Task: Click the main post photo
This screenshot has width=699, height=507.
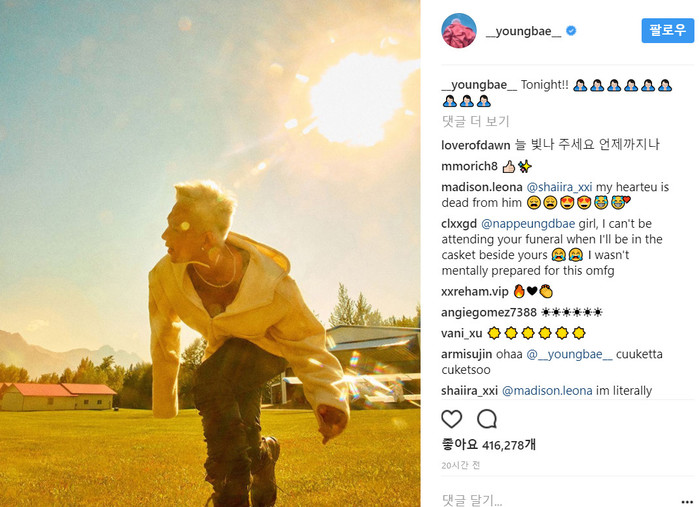Action: click(210, 253)
